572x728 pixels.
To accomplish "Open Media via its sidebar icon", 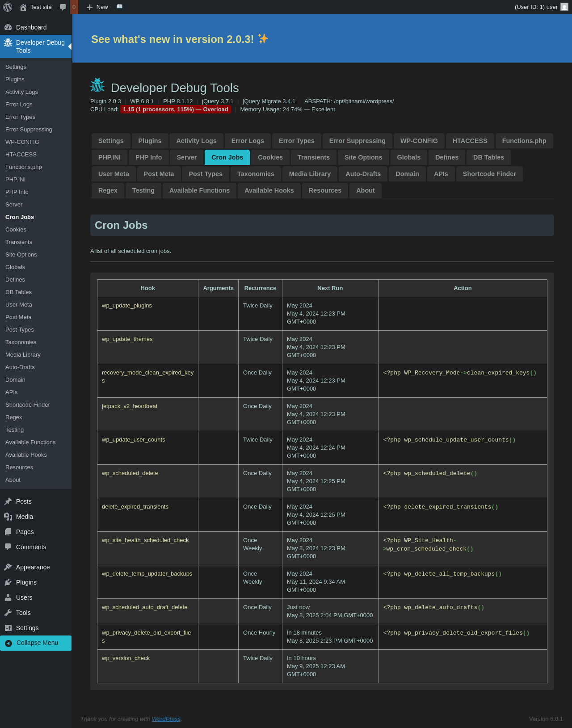I will click(8, 517).
